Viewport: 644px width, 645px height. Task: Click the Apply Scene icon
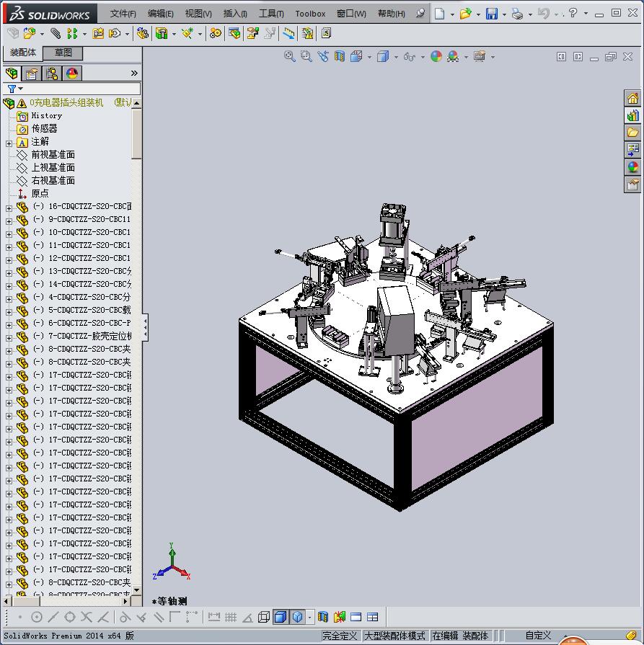coord(453,56)
